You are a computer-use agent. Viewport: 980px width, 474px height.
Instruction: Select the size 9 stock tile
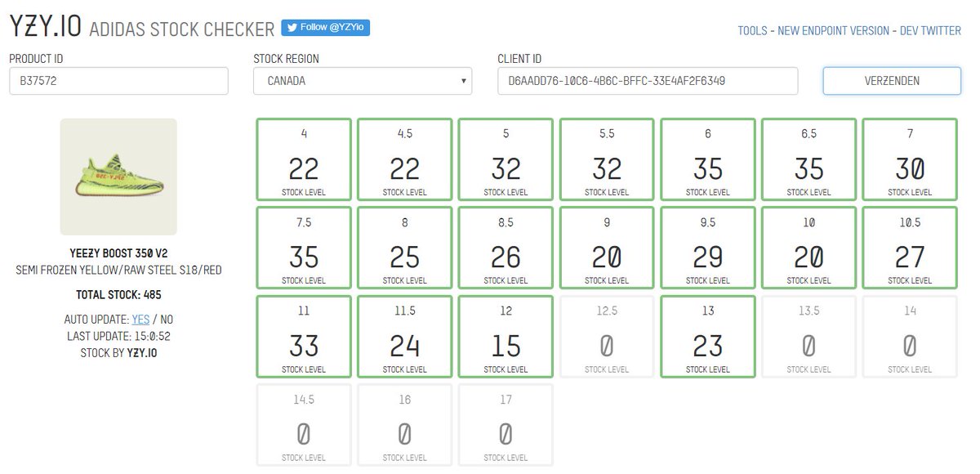pyautogui.click(x=607, y=248)
